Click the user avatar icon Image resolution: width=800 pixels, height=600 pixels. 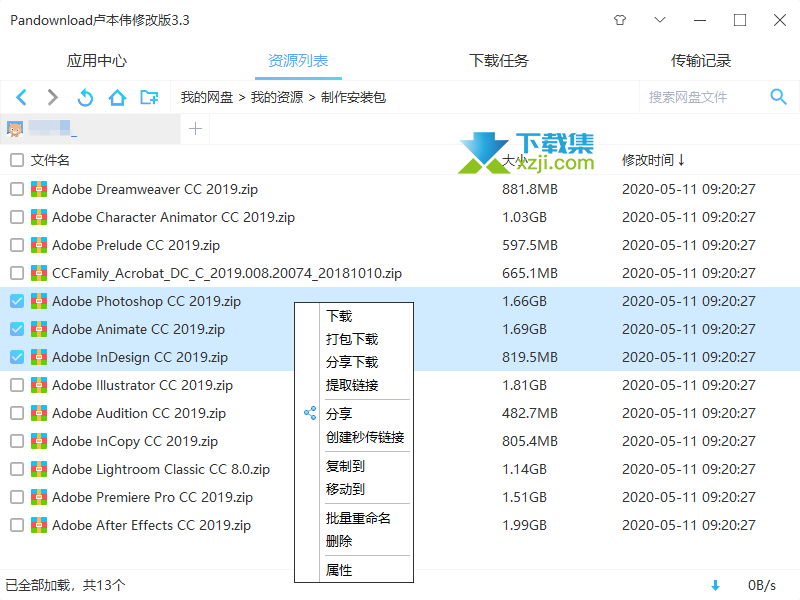pos(15,129)
